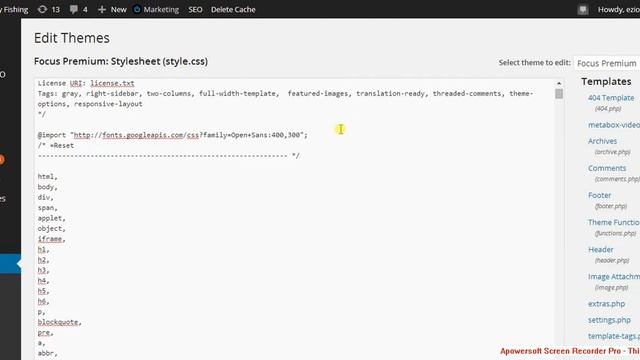The image size is (640, 360).
Task: Click the 'h6,' selector line
Action: tap(43, 302)
